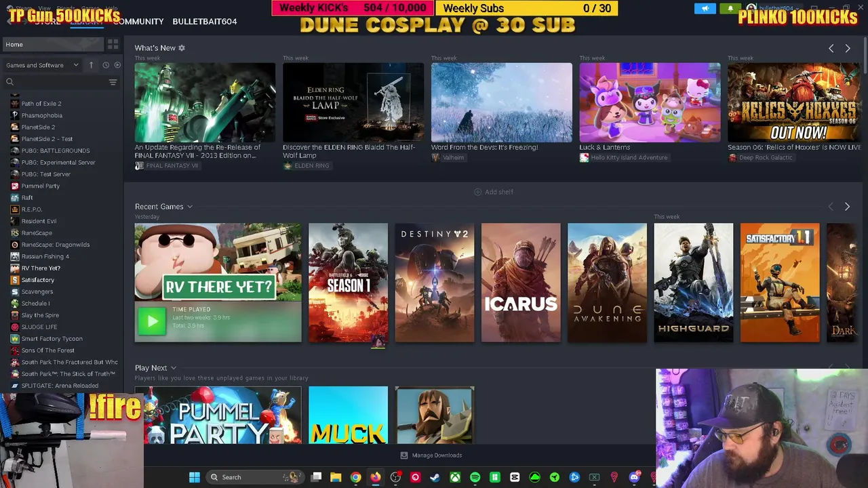Screen dimensions: 868x488
Task: Open Xbox app from taskbar
Action: tap(455, 477)
